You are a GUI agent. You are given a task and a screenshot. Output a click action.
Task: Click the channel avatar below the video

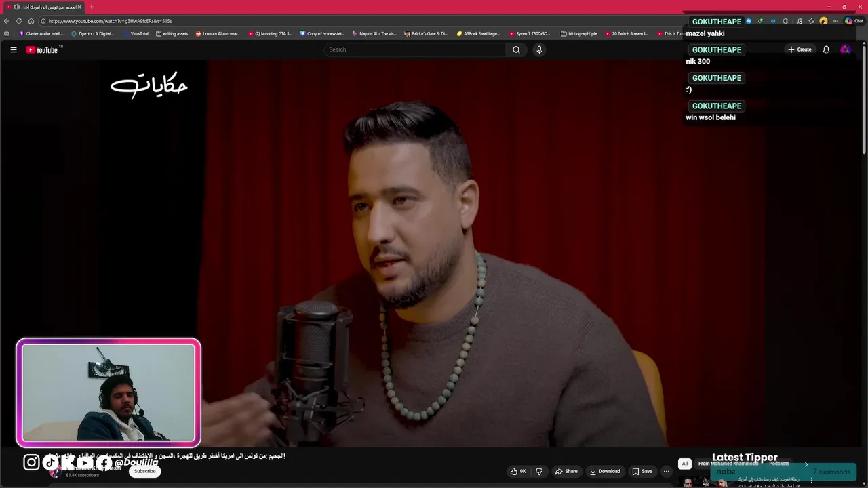click(54, 472)
